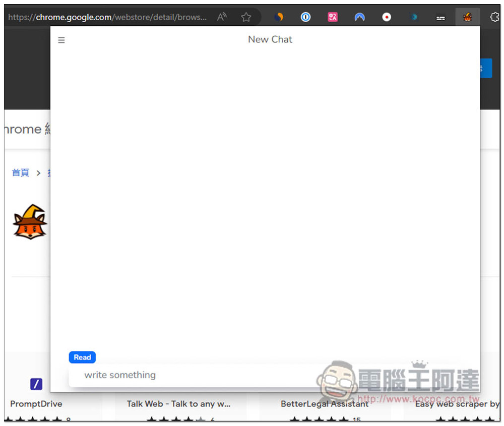Open the hamburger menu in chat popup
The height and width of the screenshot is (426, 504).
(61, 40)
